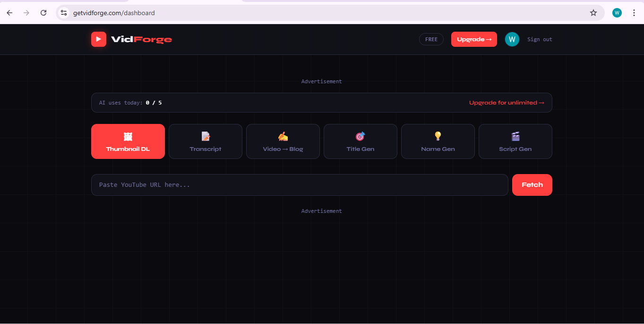Open the Title Gen tool
This screenshot has height=324, width=644.
[360, 141]
